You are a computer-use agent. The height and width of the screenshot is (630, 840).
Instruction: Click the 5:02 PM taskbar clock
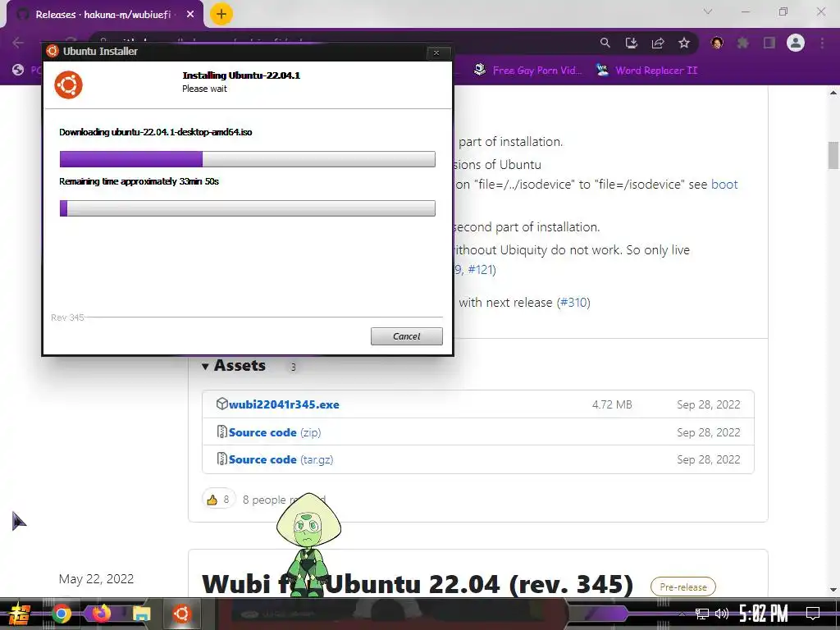click(764, 614)
